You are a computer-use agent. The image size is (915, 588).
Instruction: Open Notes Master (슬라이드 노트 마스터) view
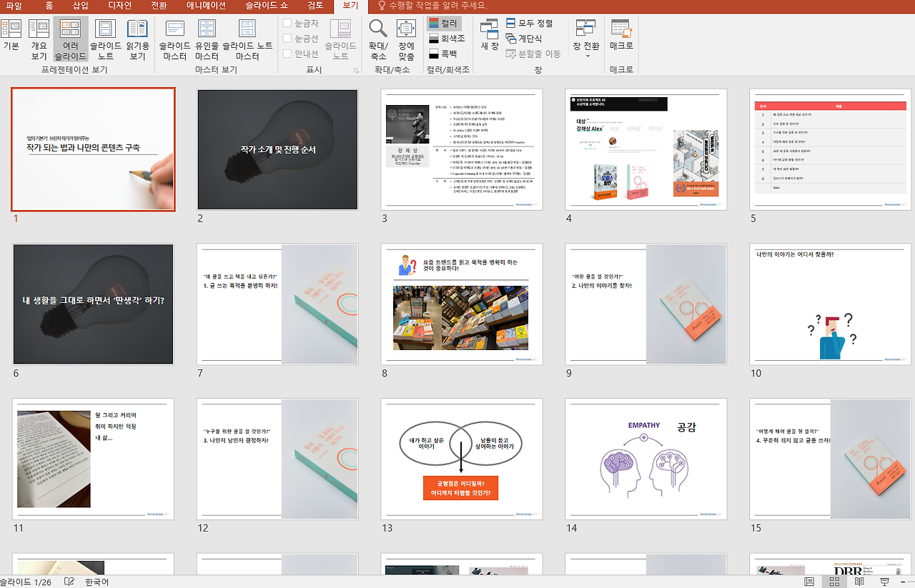(247, 39)
